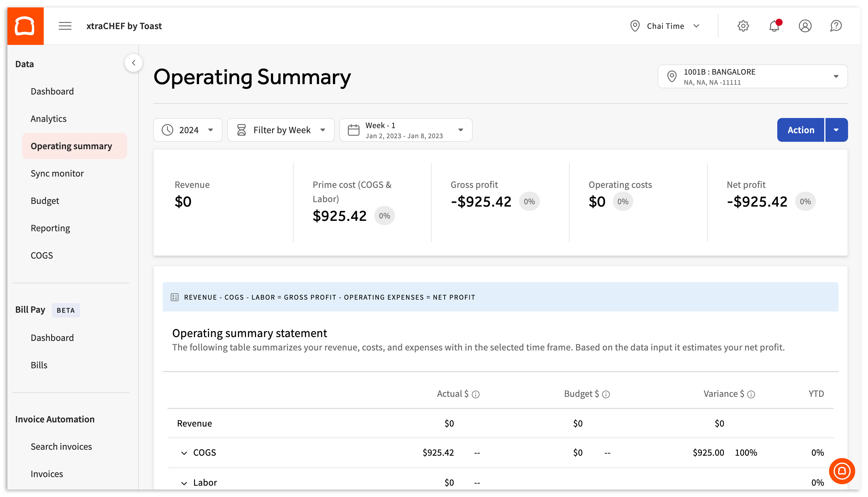The height and width of the screenshot is (497, 868).
Task: Expand the Labor row
Action: pyautogui.click(x=184, y=483)
